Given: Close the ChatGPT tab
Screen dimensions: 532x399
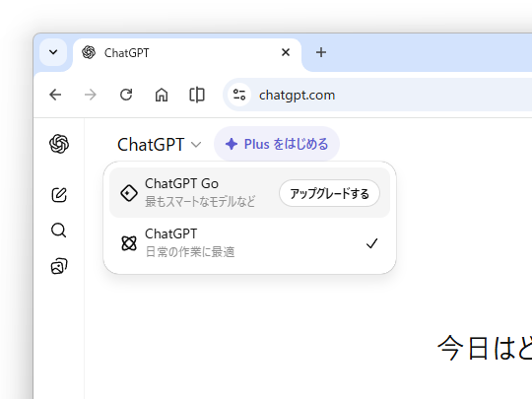Looking at the screenshot, I should [286, 52].
